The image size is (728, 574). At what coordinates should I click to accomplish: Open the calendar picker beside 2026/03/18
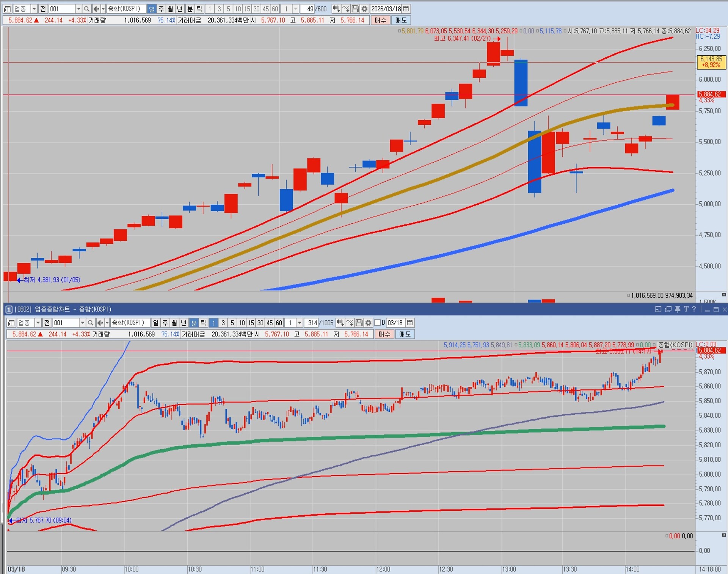(x=406, y=9)
